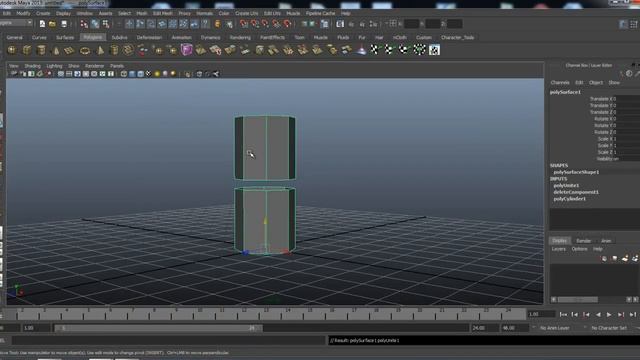Screen dimensions: 640x360
Task: Click the Select by hierarchy icon
Action: [84, 24]
